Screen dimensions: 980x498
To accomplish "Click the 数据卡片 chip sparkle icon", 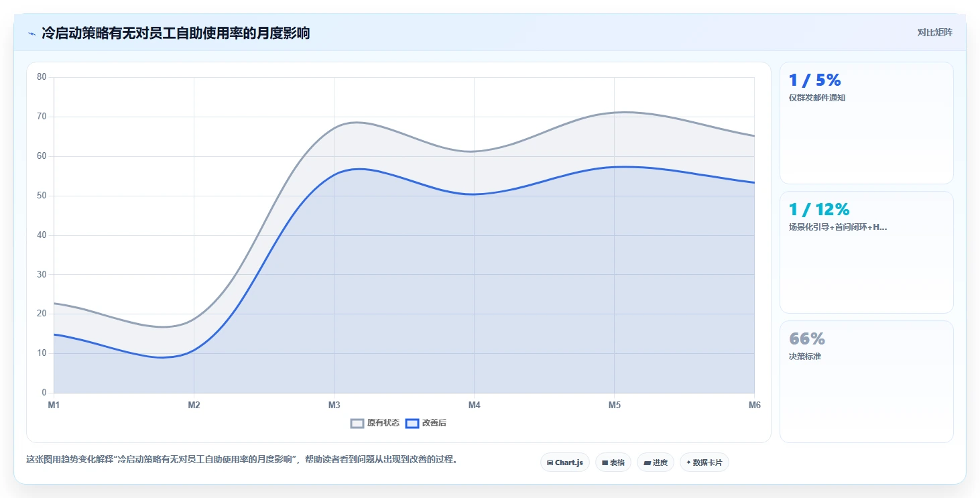I will click(688, 462).
